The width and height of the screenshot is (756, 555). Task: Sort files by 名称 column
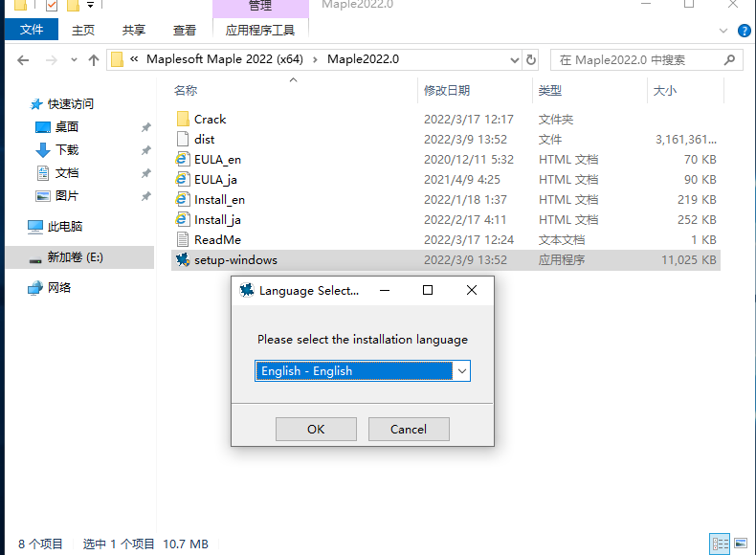186,91
